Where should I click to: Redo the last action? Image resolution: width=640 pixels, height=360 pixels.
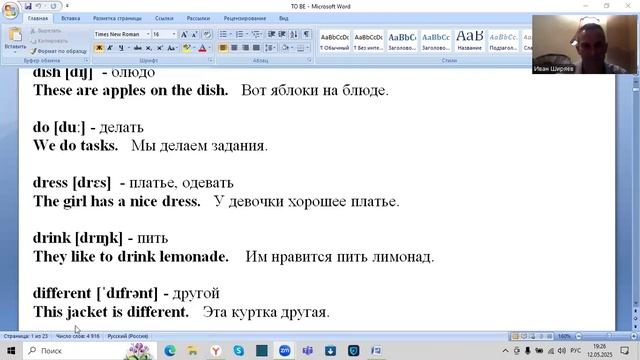point(53,6)
